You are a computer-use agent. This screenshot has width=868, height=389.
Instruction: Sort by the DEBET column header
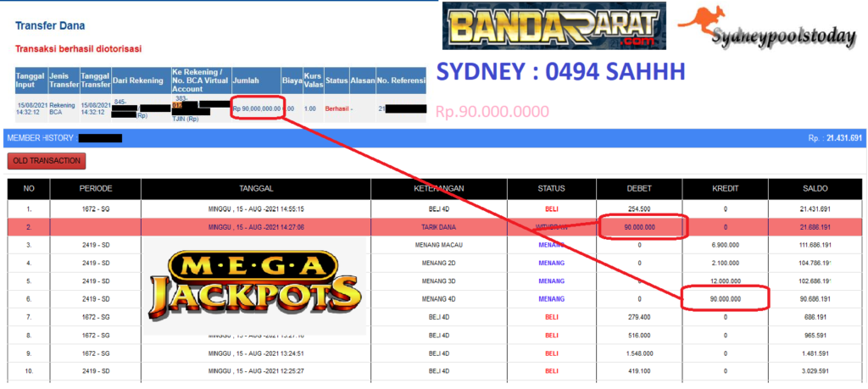(x=639, y=189)
